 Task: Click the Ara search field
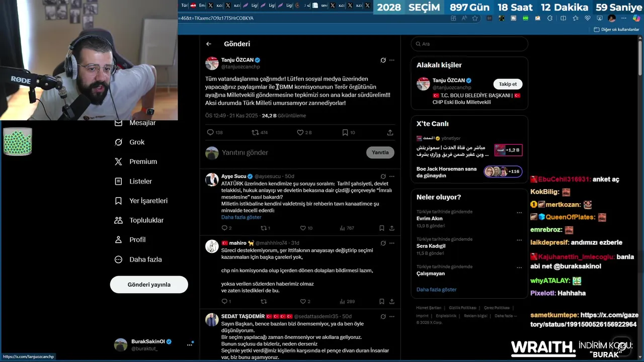[469, 44]
